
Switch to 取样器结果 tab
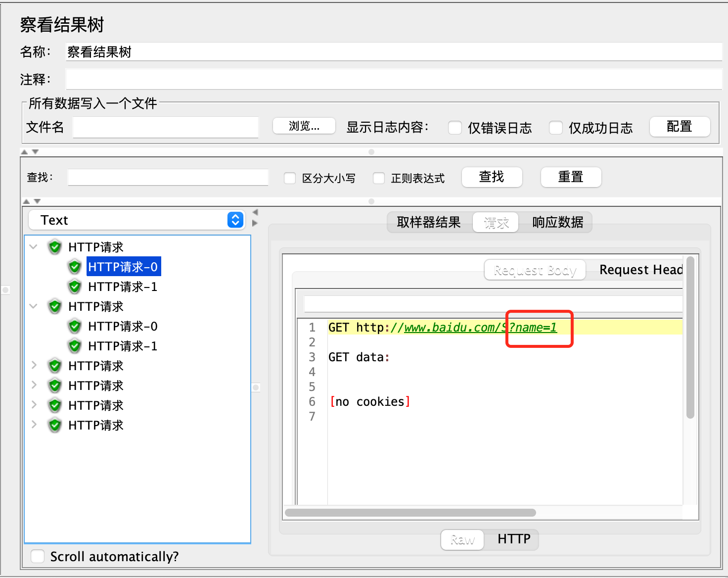(429, 222)
